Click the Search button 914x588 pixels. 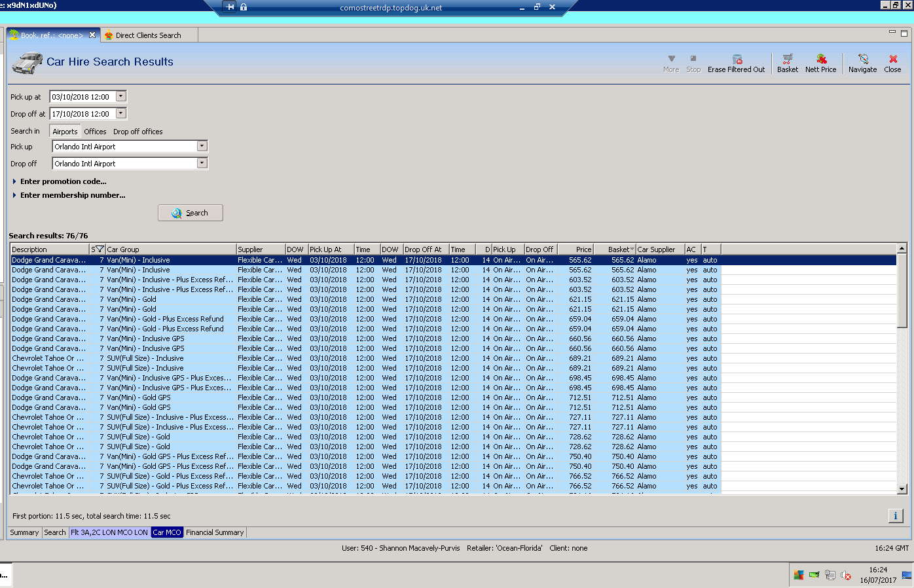click(191, 213)
